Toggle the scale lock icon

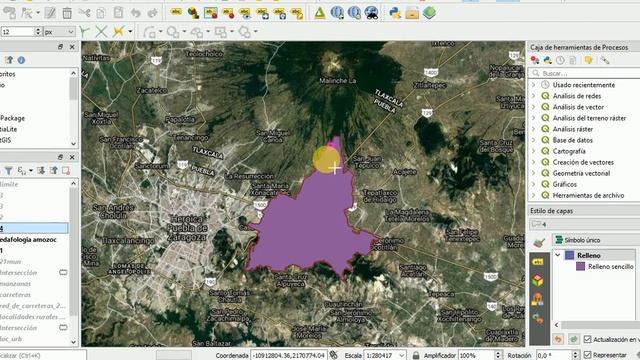coord(416,355)
